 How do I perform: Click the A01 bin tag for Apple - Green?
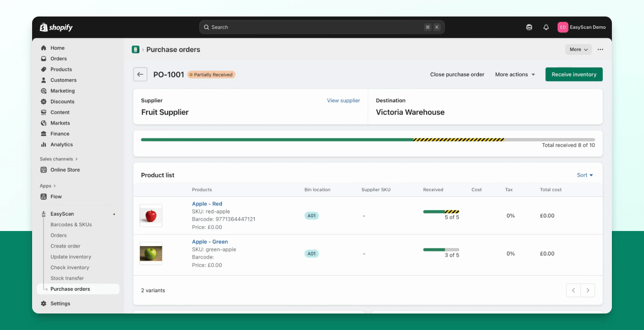tap(311, 254)
